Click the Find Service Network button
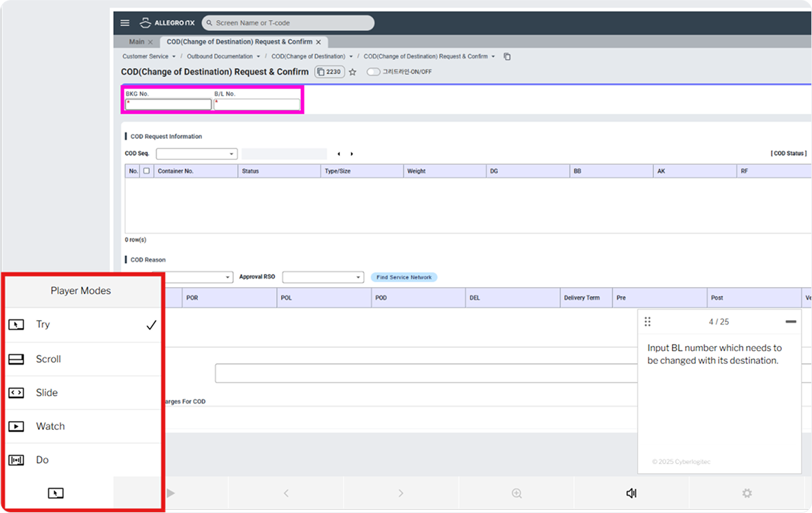The image size is (812, 513). pyautogui.click(x=404, y=277)
